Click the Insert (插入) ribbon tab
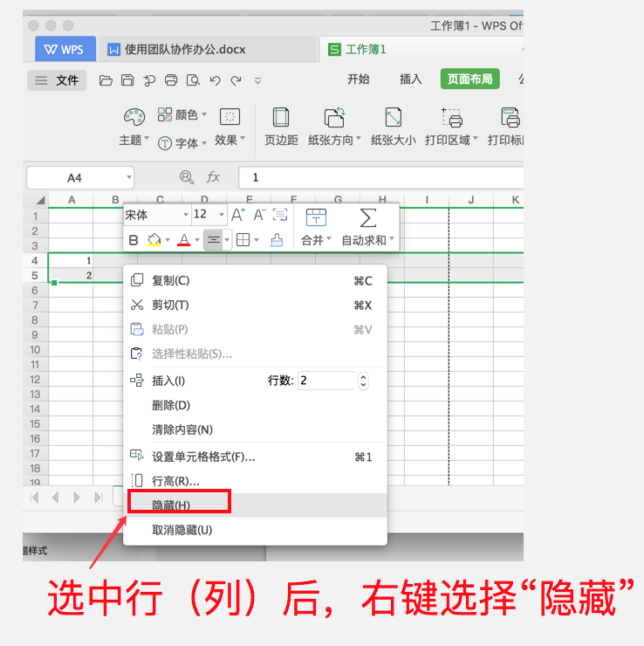The width and height of the screenshot is (644, 646). (x=410, y=79)
